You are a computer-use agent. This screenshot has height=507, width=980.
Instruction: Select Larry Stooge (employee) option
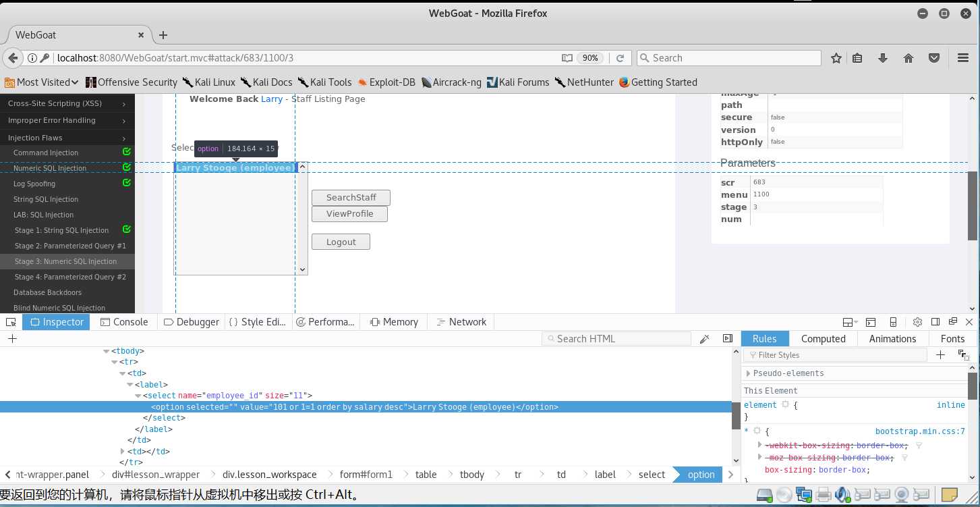(x=235, y=167)
